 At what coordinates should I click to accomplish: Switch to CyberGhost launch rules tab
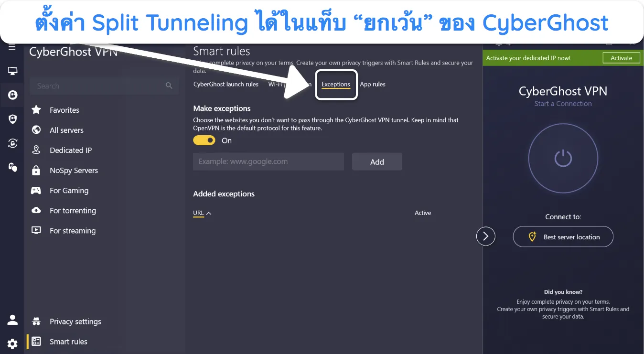click(x=226, y=85)
